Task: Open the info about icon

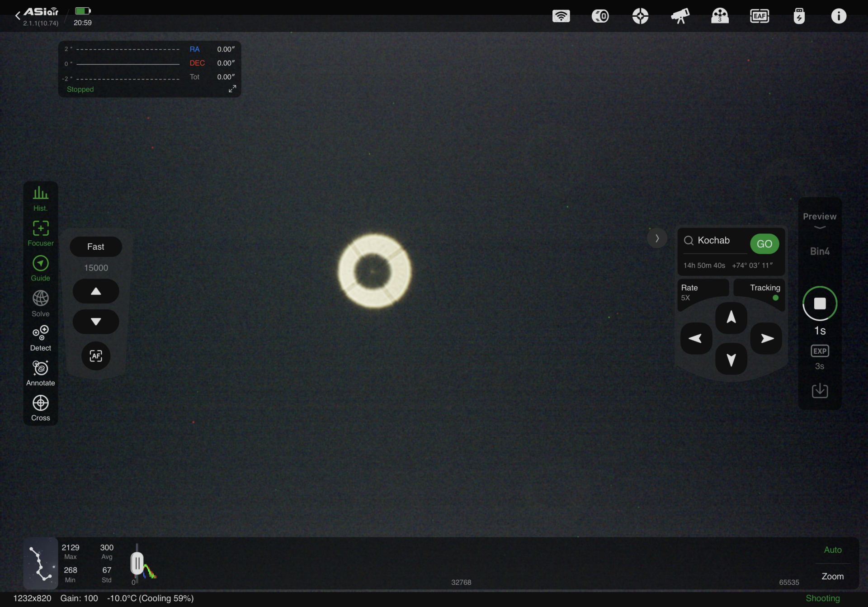Action: (839, 16)
